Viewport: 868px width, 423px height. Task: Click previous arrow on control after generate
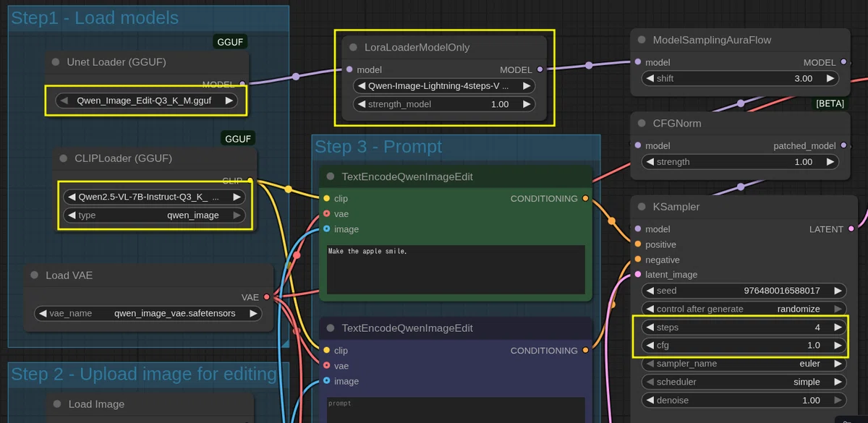(649, 309)
